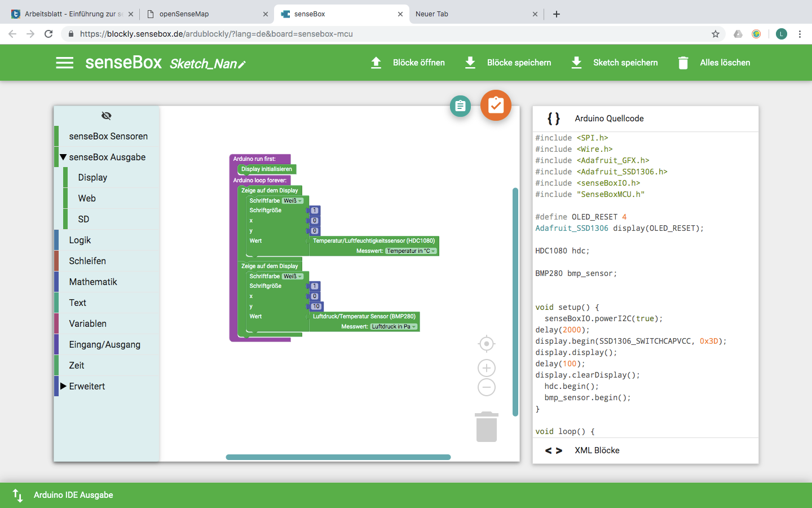The image size is (812, 508).
Task: Click the Blöcke speichern button label
Action: [x=519, y=63]
